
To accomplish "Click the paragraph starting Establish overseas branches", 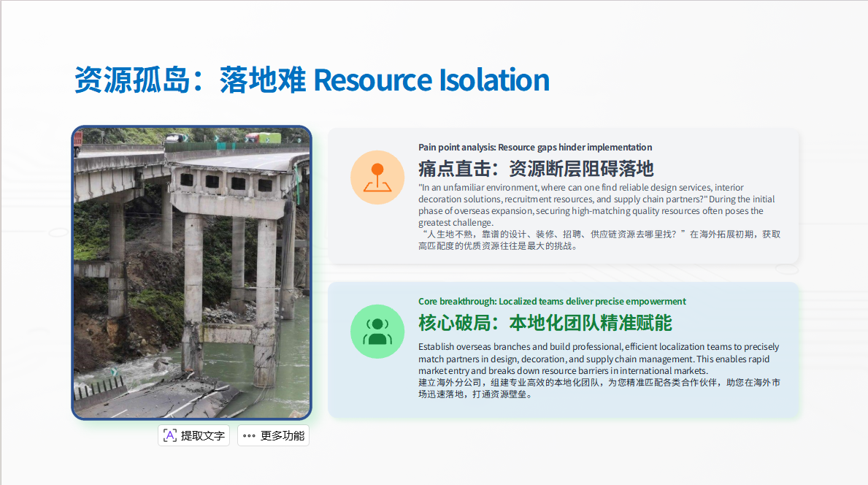I will tap(599, 359).
